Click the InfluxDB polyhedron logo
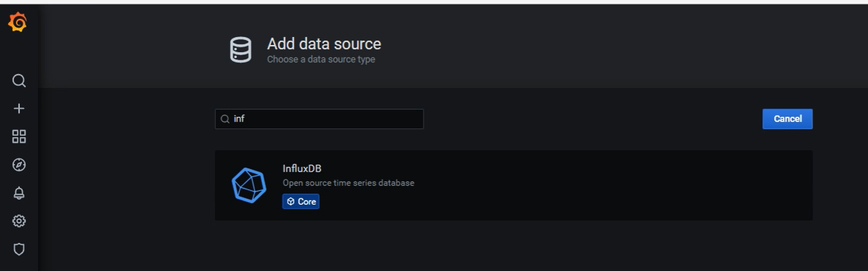 249,185
